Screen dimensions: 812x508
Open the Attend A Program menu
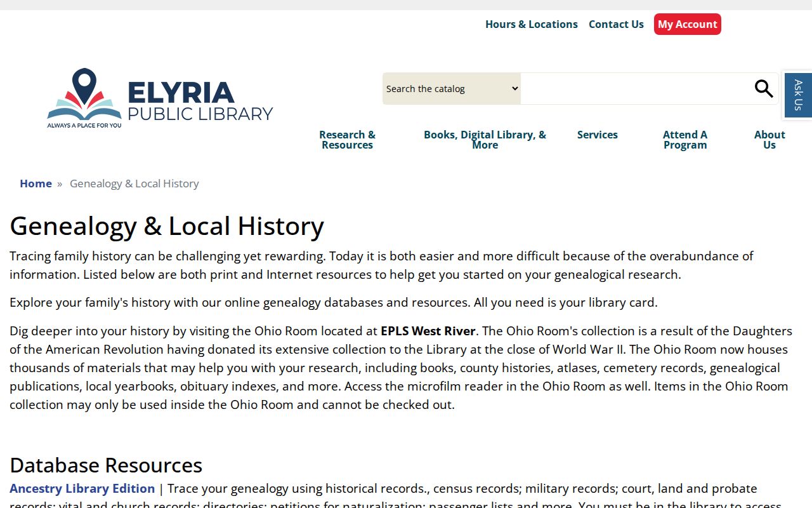tap(685, 140)
